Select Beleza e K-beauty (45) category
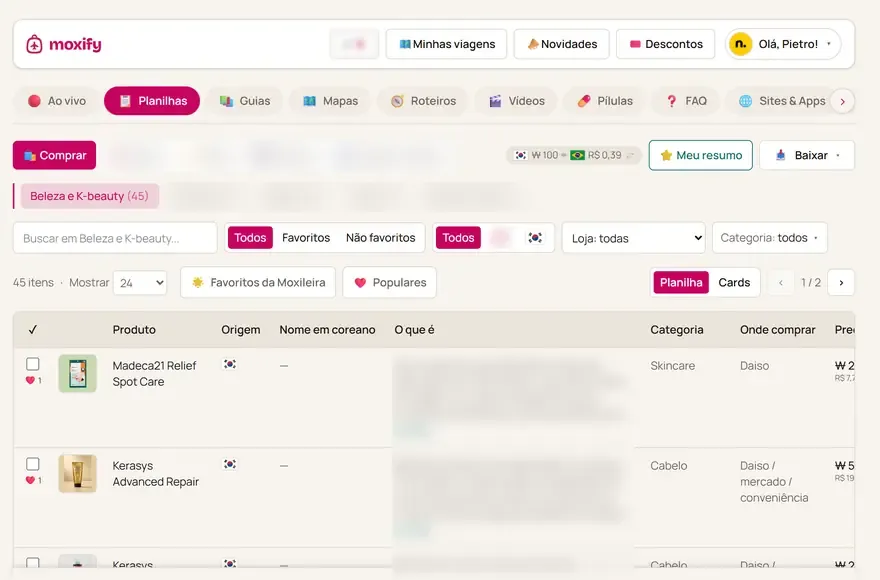The height and width of the screenshot is (580, 880). [x=89, y=196]
